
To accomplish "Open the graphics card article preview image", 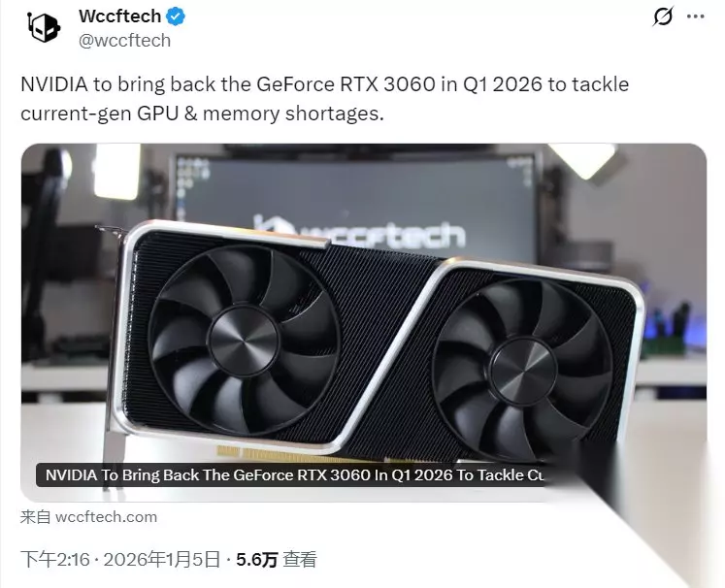I will pos(363,322).
